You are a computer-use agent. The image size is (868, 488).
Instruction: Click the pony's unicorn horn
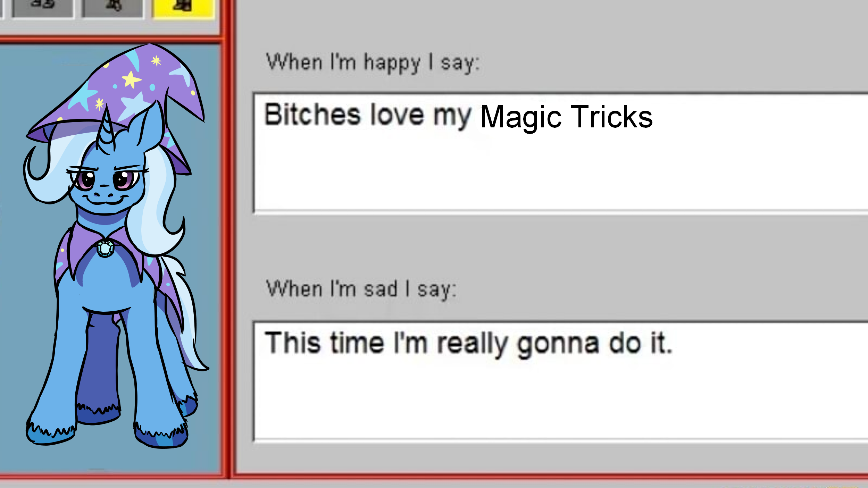pyautogui.click(x=106, y=128)
